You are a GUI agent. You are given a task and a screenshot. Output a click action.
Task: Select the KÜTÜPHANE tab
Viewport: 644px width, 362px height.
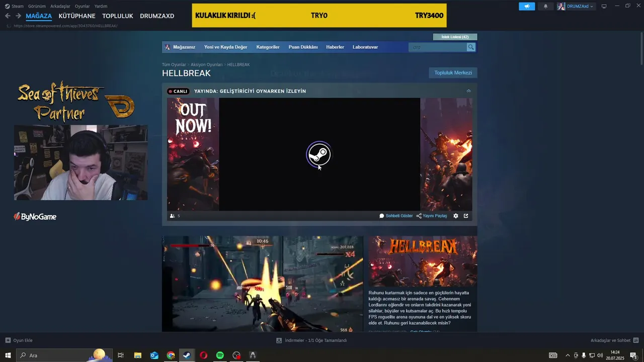point(77,16)
